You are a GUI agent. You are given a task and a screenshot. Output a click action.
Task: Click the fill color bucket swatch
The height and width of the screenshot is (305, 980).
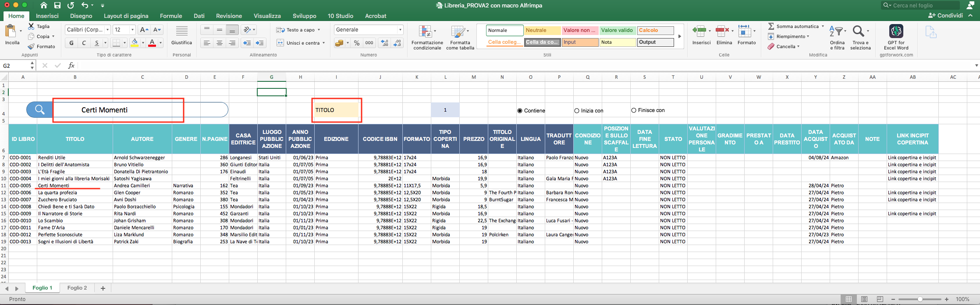tap(135, 43)
